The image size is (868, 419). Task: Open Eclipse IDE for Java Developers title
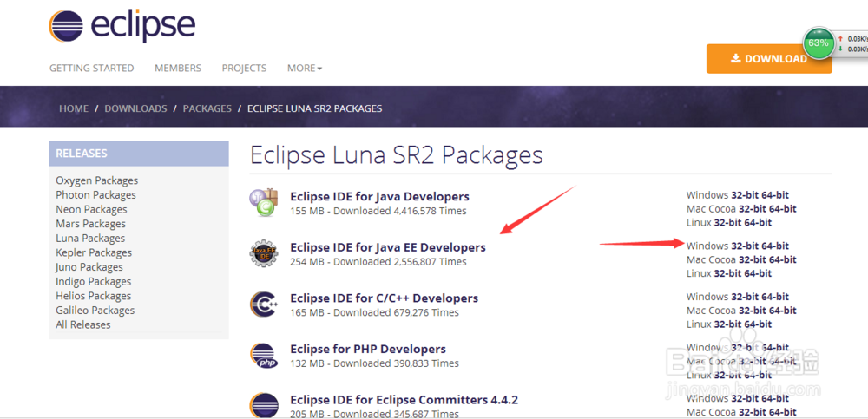[x=380, y=197]
